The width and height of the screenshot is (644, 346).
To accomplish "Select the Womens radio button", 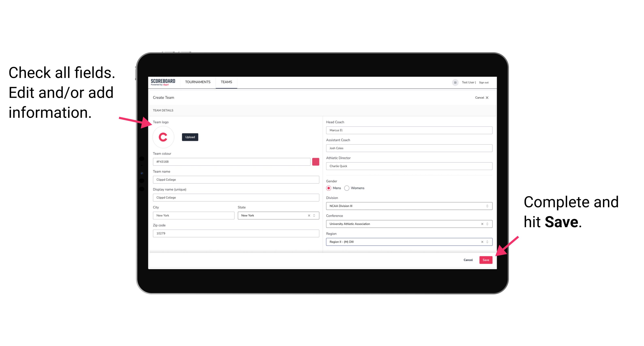I will (348, 188).
